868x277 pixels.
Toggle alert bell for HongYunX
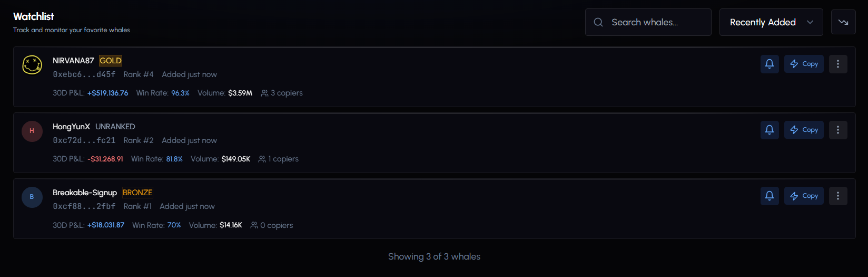click(770, 130)
